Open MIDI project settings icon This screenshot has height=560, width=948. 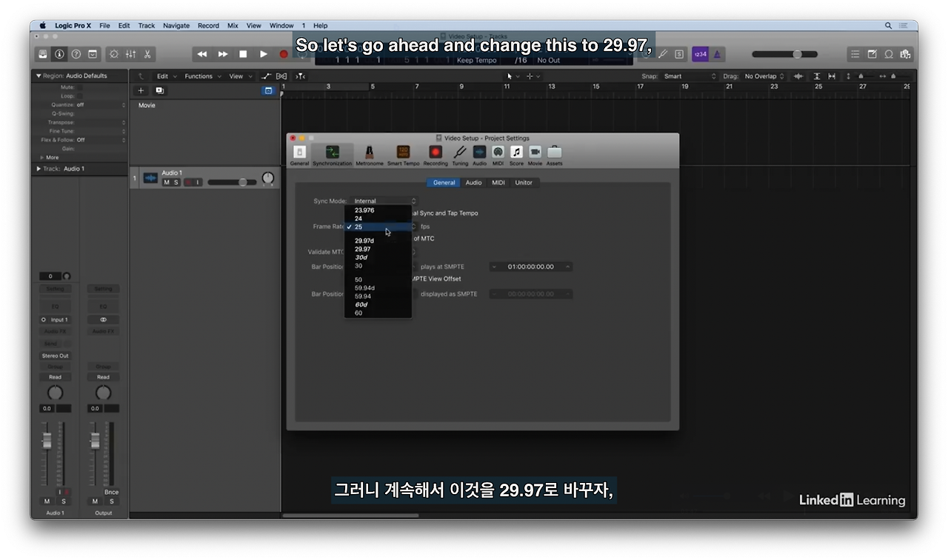pyautogui.click(x=498, y=155)
